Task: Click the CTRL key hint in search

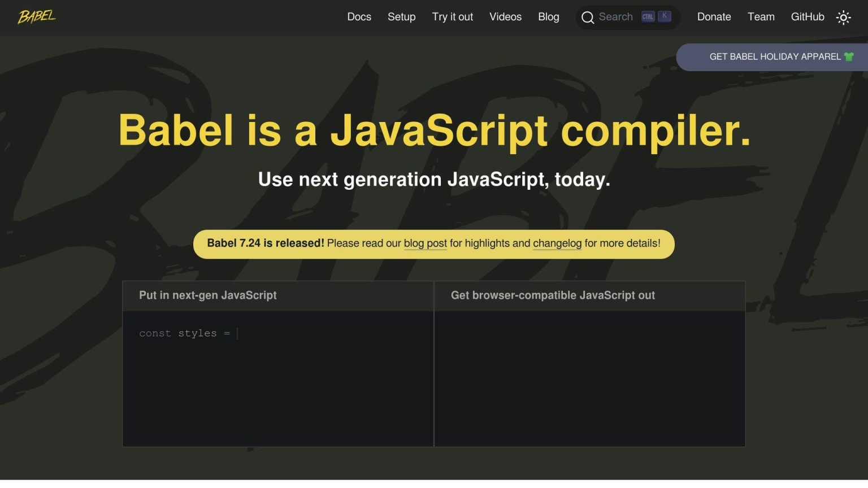Action: click(648, 17)
